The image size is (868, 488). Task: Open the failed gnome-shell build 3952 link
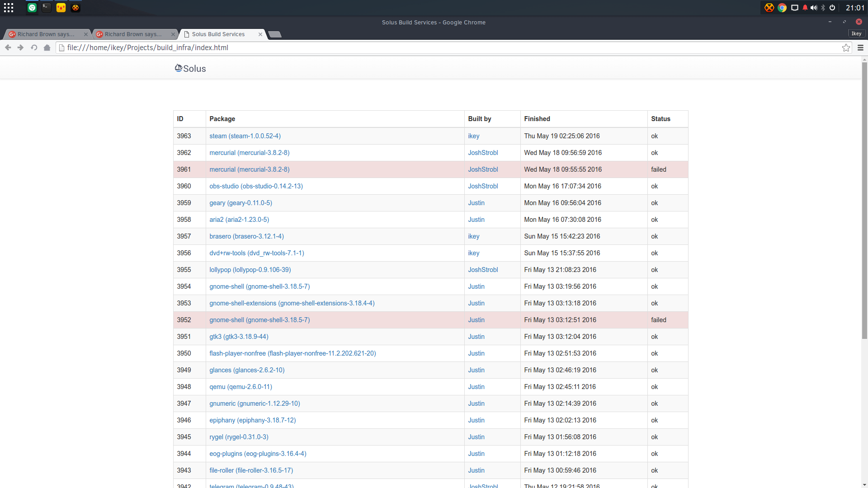tap(259, 320)
